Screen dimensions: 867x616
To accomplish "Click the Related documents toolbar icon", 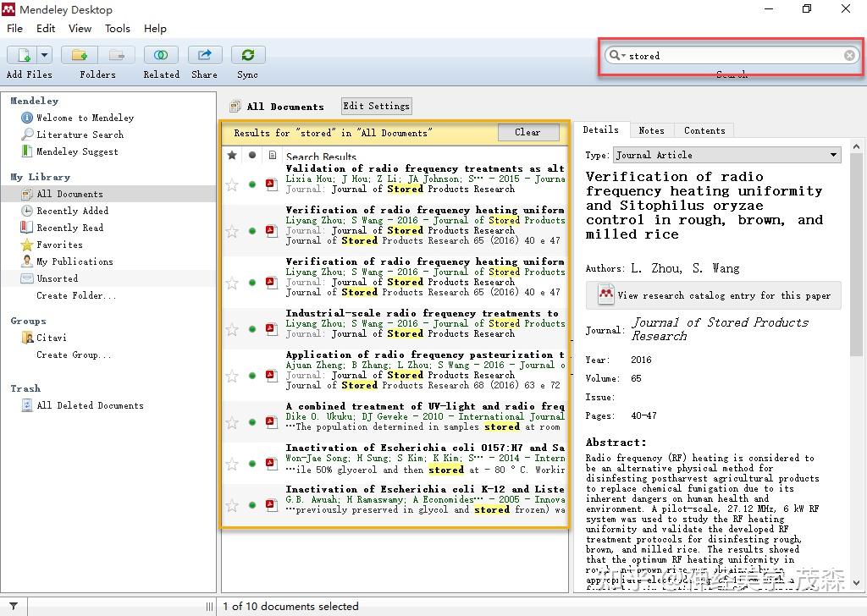I will [x=161, y=56].
